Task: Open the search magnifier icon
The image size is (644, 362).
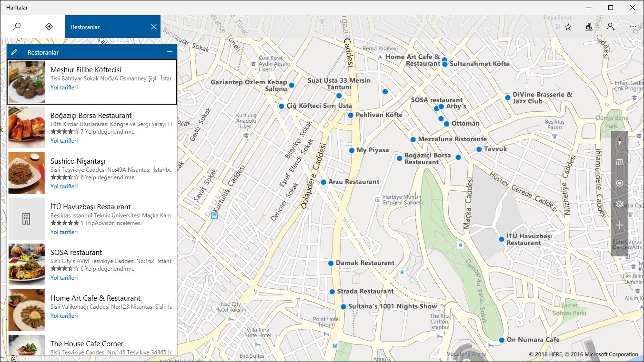Action: tap(17, 27)
